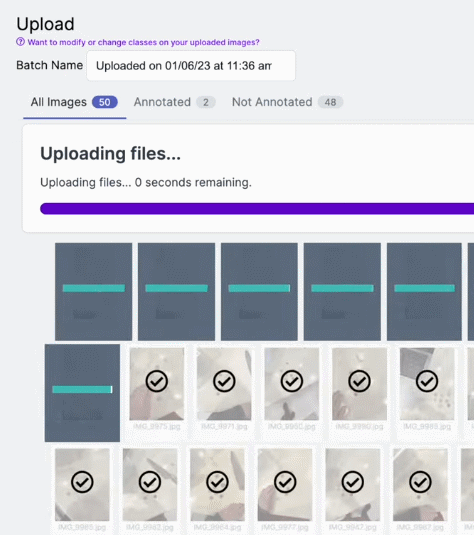The image size is (474, 535).
Task: Click the checkmark on IMG_9950.jpg
Action: [292, 381]
